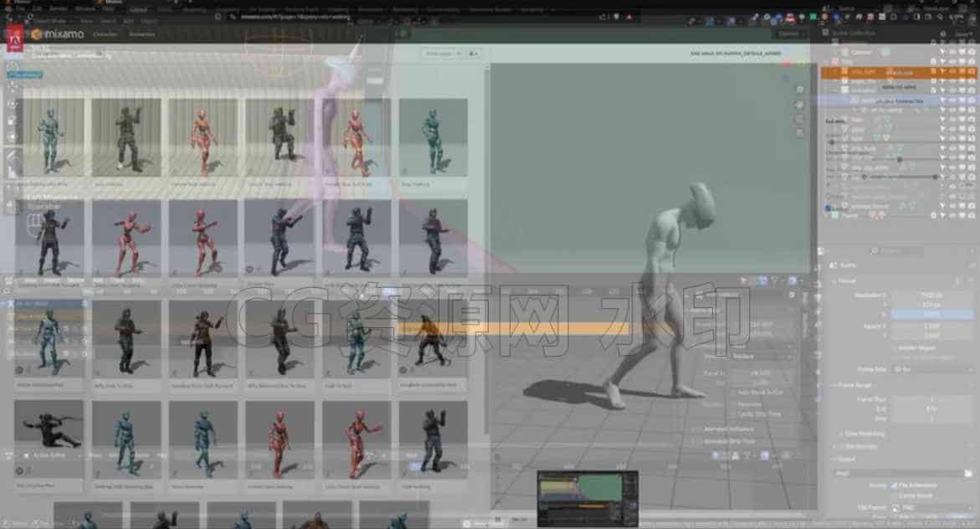The image size is (980, 529).
Task: Click the resolution percentage slider
Action: 931,315
